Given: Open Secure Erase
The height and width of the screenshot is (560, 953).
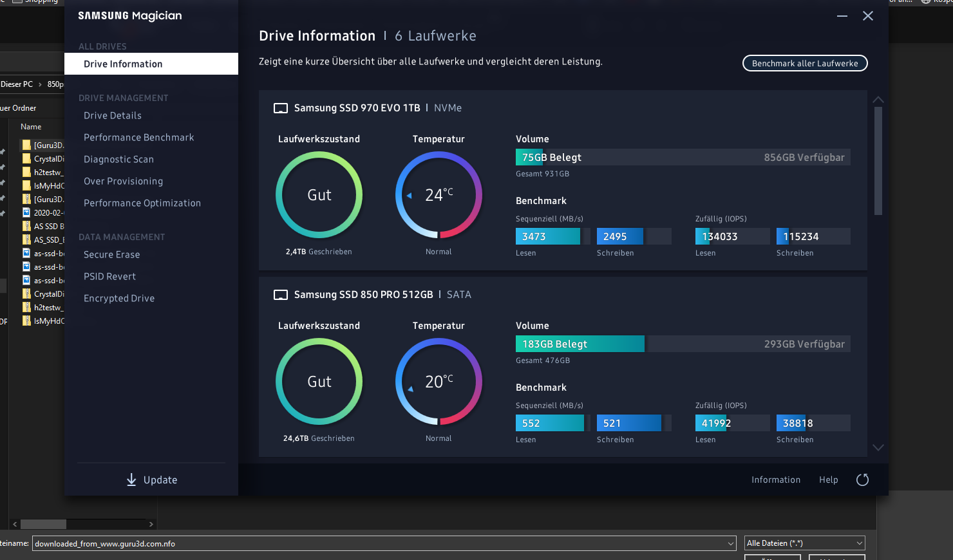Looking at the screenshot, I should 112,255.
